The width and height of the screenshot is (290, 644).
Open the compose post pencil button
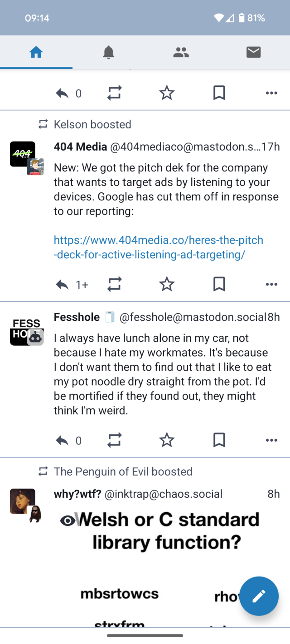(259, 596)
